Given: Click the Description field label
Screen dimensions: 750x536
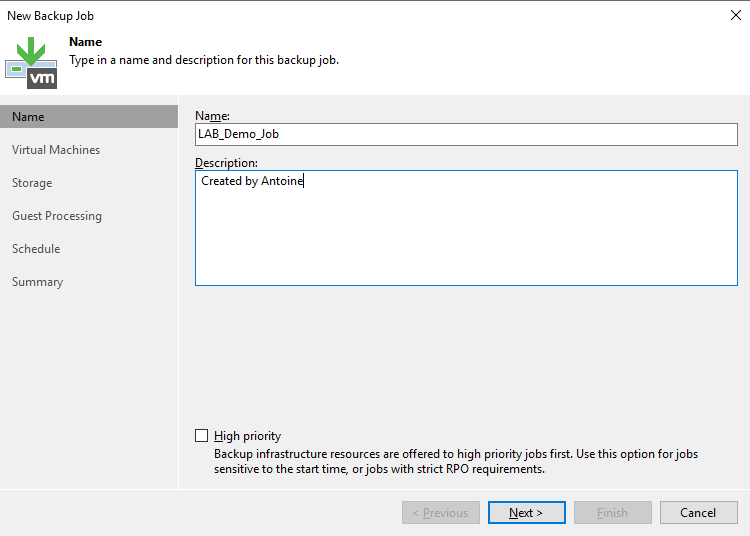Looking at the screenshot, I should click(x=226, y=163).
